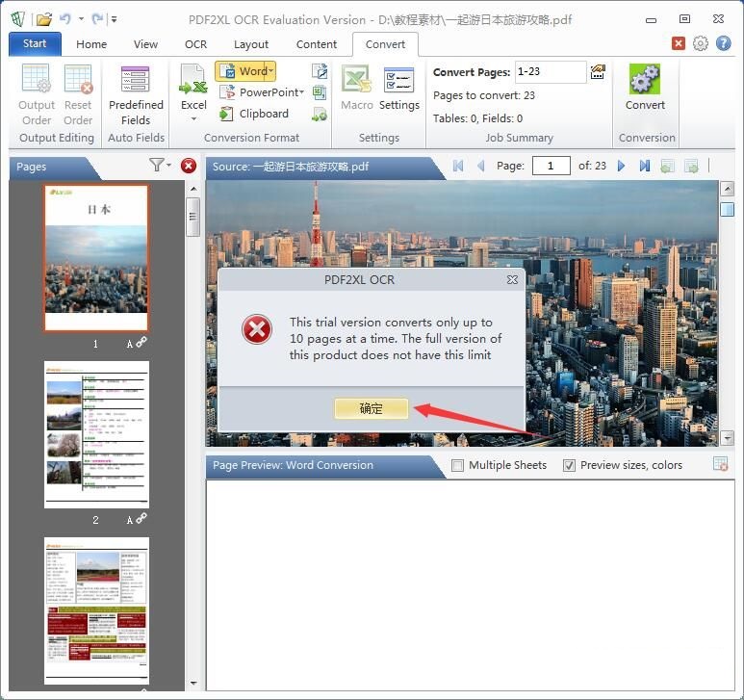This screenshot has width=744, height=700.
Task: Open the quick access toolbar customize dropdown
Action: [114, 19]
